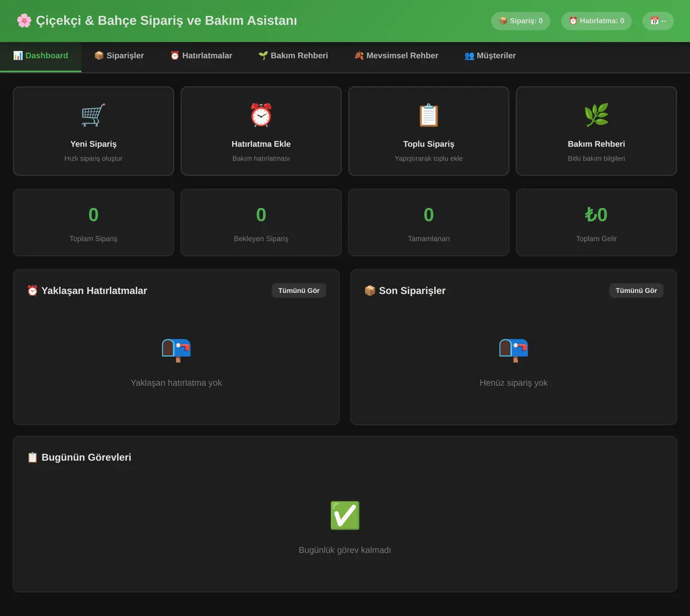
Task: Click the Toplu Sipariş card title
Action: [x=429, y=144]
